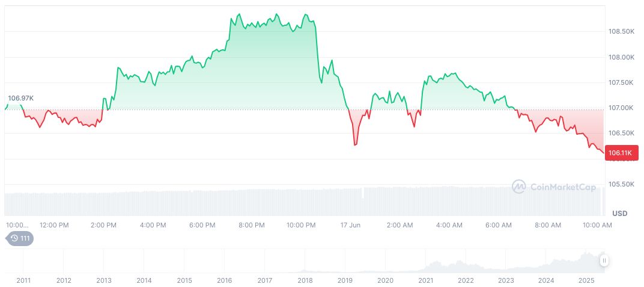Screen dimensions: 644x287
Task: Click the USD currency label
Action: click(619, 214)
